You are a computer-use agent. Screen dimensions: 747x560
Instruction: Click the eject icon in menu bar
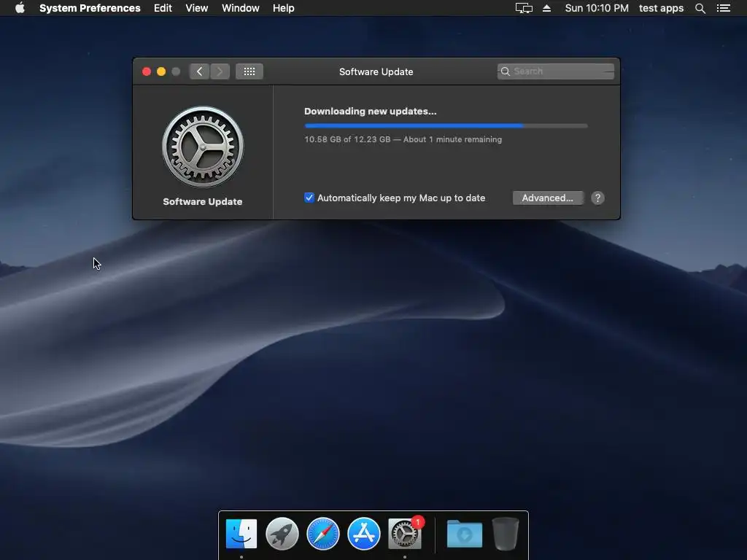point(546,8)
